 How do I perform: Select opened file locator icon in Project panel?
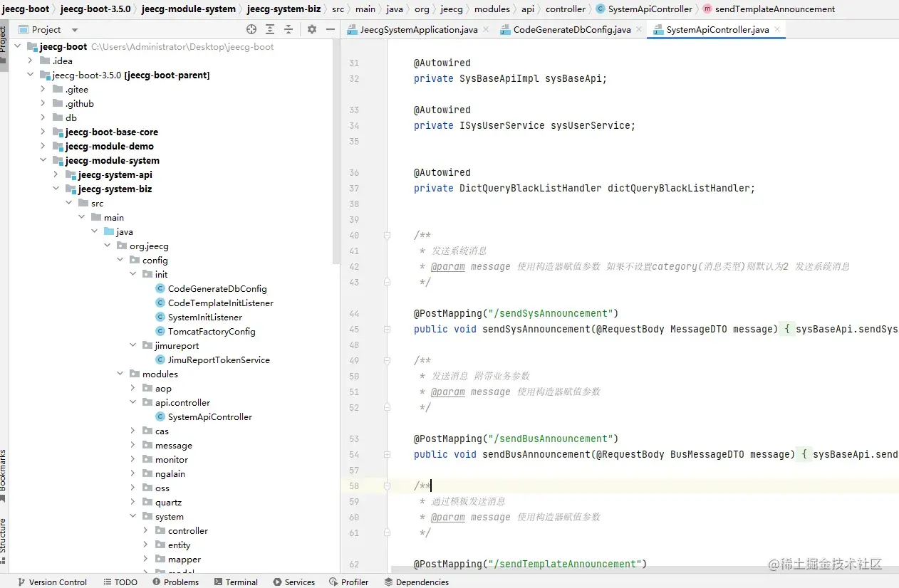251,29
